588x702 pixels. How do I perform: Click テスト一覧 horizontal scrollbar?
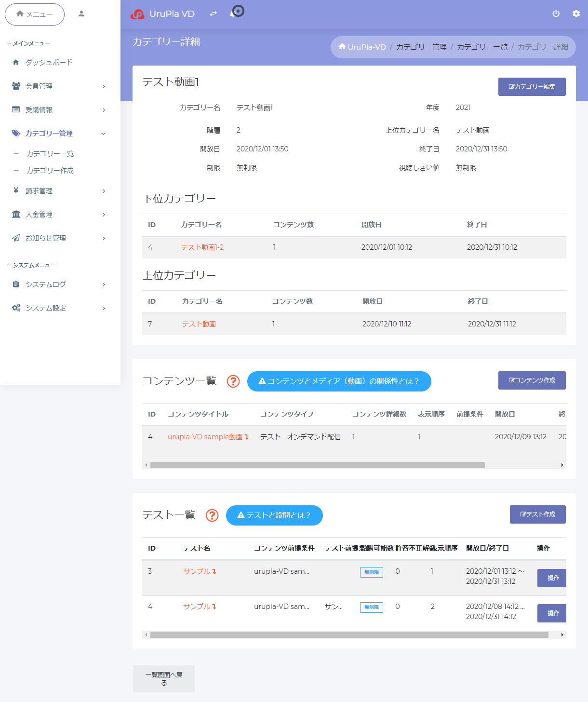pyautogui.click(x=349, y=635)
